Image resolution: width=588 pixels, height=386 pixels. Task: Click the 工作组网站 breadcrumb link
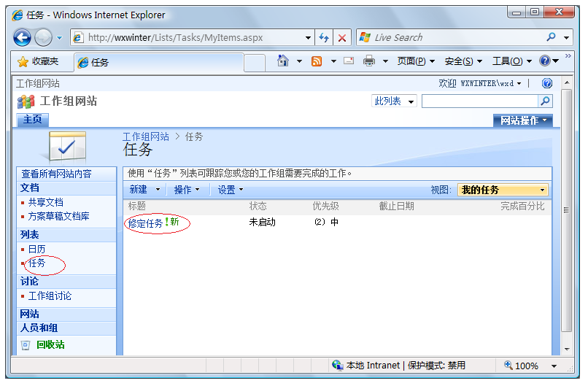146,136
